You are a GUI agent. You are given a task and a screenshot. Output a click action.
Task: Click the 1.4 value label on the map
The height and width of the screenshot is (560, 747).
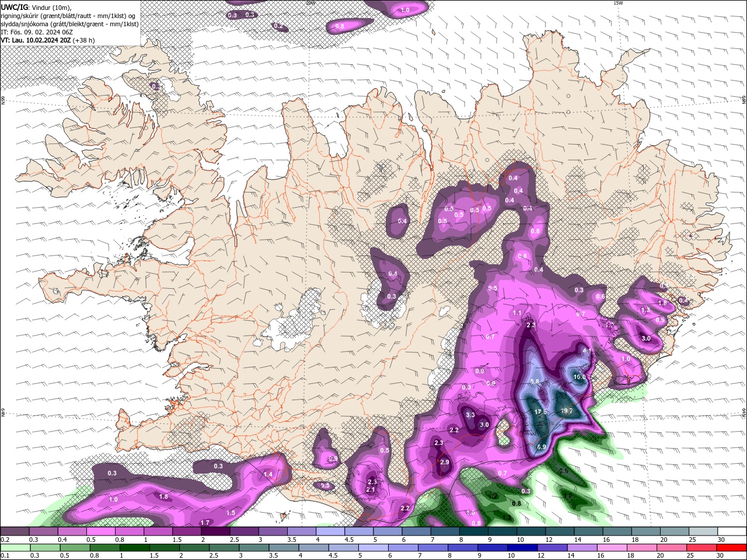coord(268,474)
